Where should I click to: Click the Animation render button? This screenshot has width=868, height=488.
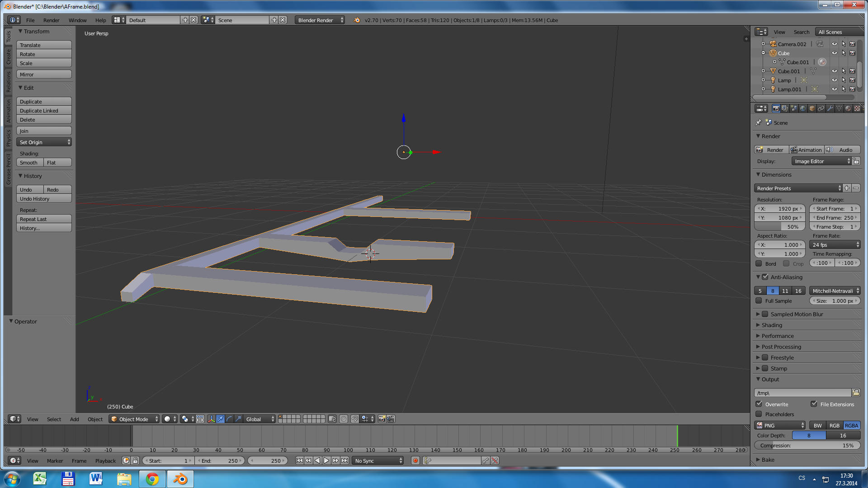(x=807, y=150)
